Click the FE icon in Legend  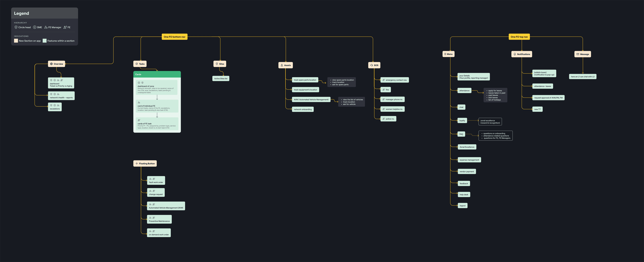[65, 27]
